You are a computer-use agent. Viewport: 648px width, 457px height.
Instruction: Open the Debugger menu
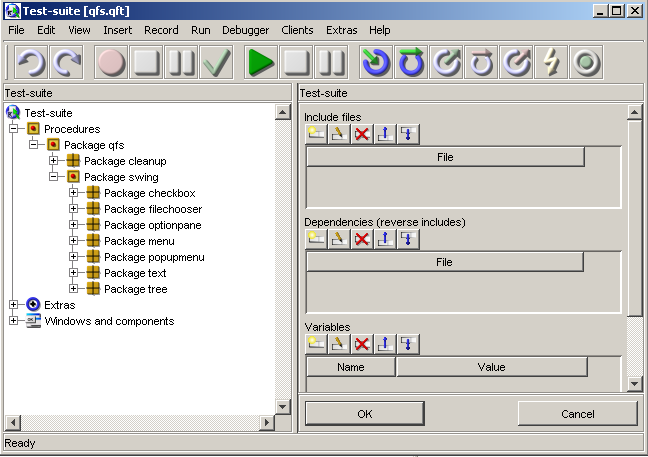click(x=245, y=30)
